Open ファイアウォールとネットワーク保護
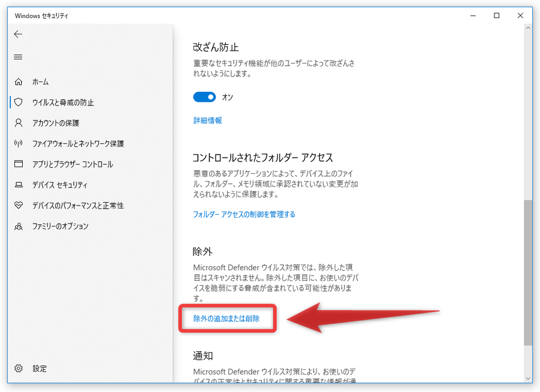Screen dimensions: 540x392 click(x=78, y=144)
